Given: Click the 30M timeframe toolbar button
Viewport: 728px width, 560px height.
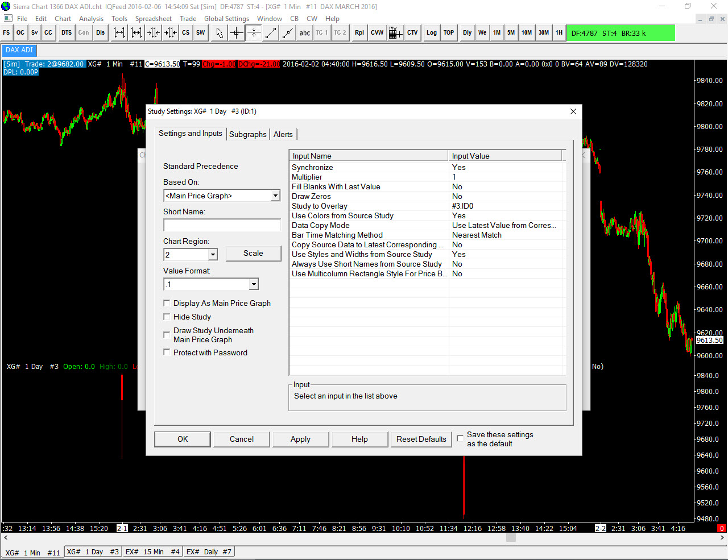Looking at the screenshot, I should click(544, 33).
